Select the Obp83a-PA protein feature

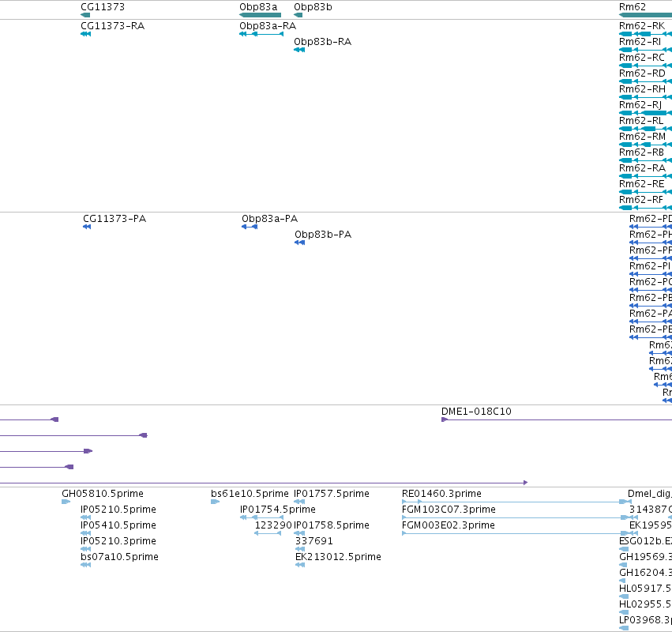click(x=250, y=227)
